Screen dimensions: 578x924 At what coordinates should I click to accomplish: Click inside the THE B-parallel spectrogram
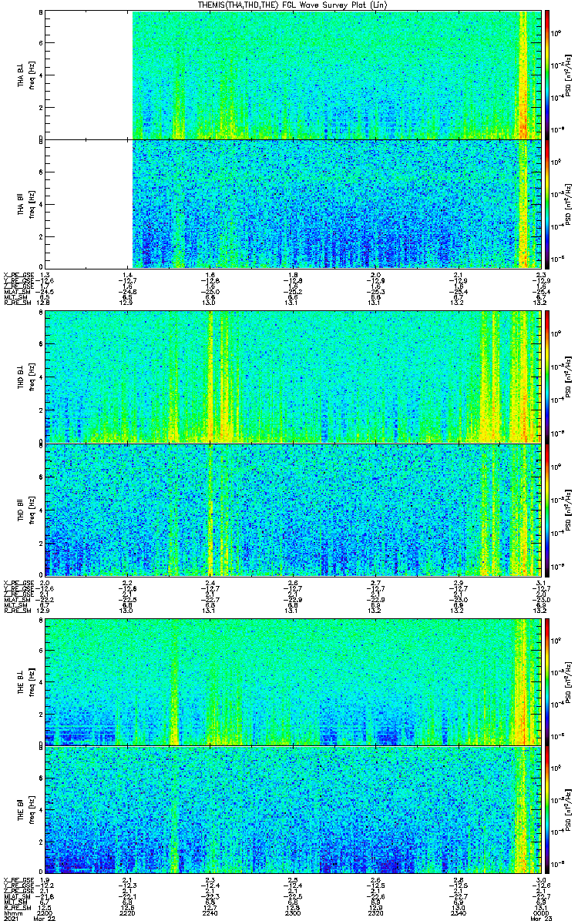click(294, 809)
